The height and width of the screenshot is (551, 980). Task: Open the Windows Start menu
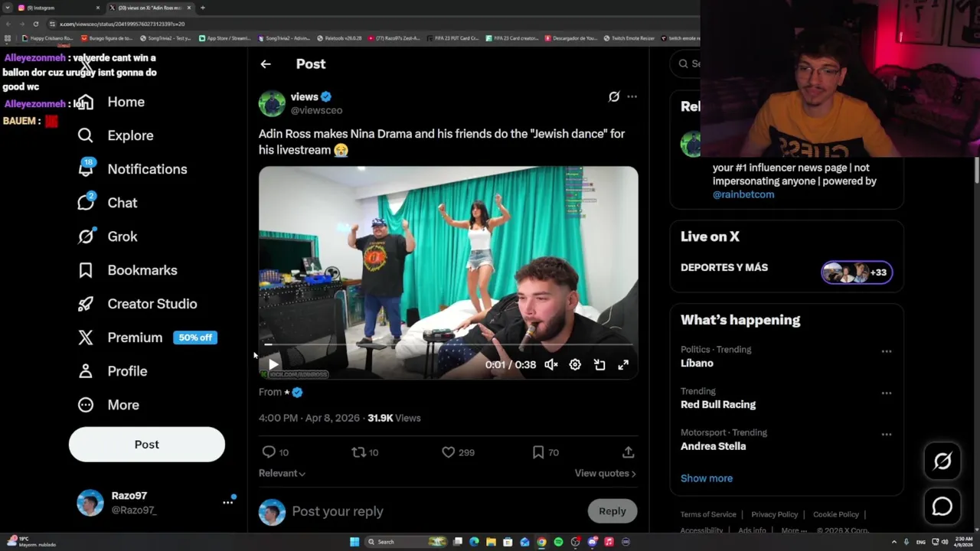coord(354,542)
